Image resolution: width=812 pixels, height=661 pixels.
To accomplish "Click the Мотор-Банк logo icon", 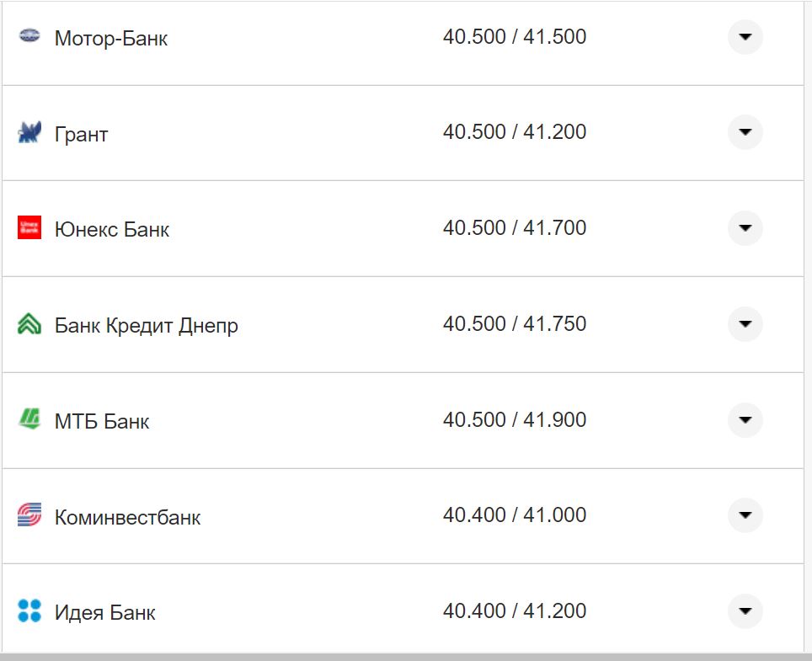I will 29,37.
